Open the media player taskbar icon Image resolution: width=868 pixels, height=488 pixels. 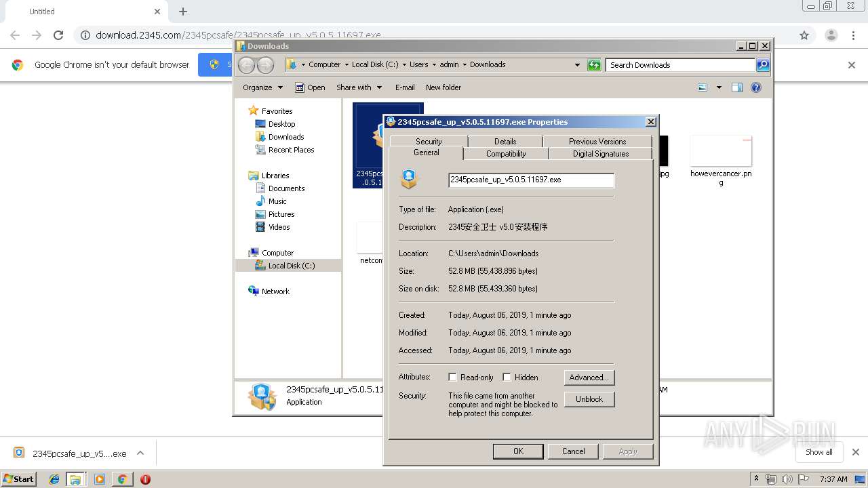pyautogui.click(x=100, y=479)
